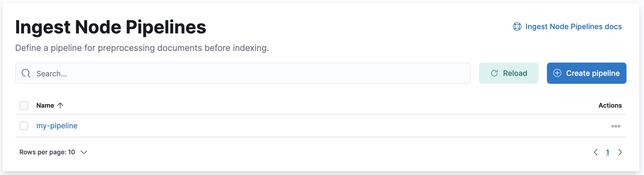Open the Rows per page dropdown
The image size is (644, 175).
click(53, 152)
